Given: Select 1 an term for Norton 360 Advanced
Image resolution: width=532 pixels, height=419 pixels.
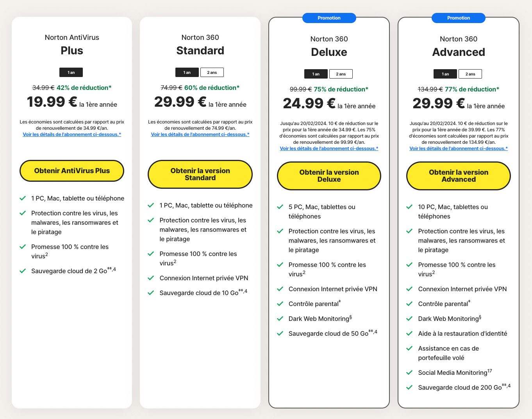Looking at the screenshot, I should click(x=445, y=74).
